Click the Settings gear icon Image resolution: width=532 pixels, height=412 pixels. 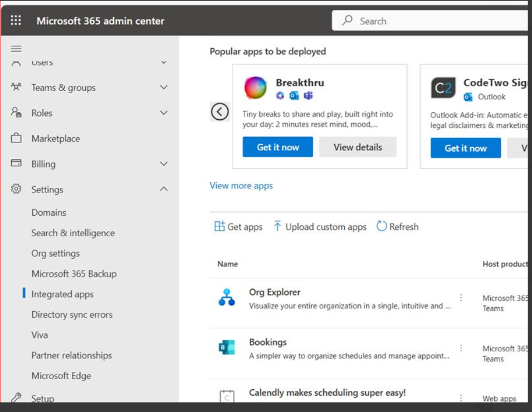click(16, 189)
